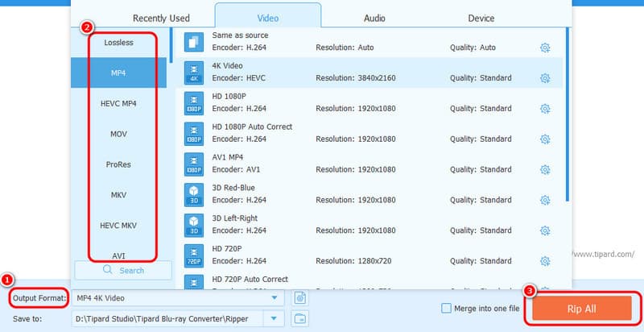Click the search magnifier icon
The height and width of the screenshot is (332, 644).
tap(108, 270)
